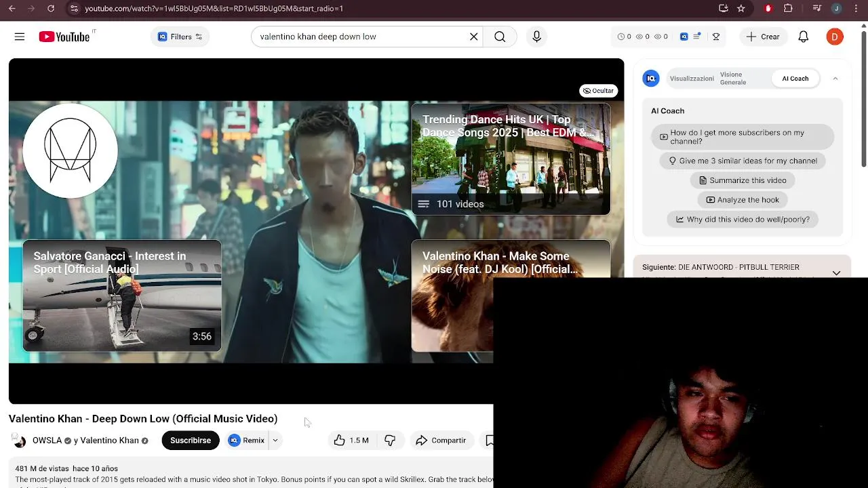Reload the page in the browser
Viewport: 868px width, 488px height.
click(51, 8)
